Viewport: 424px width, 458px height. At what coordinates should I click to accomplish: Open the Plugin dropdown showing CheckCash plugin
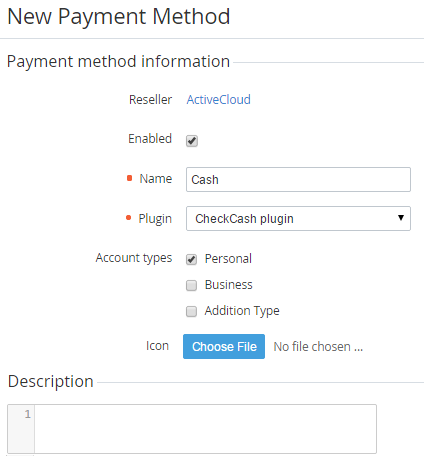tap(298, 218)
